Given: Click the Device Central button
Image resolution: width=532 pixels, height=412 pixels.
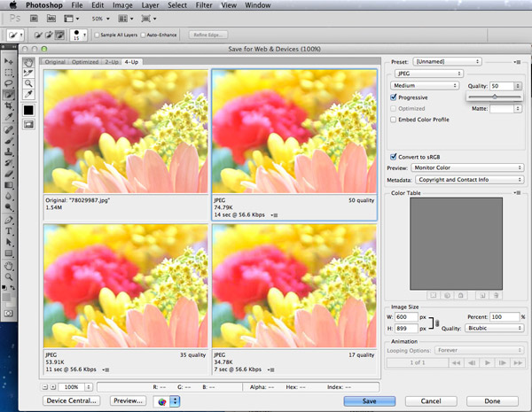Looking at the screenshot, I should pyautogui.click(x=70, y=400).
